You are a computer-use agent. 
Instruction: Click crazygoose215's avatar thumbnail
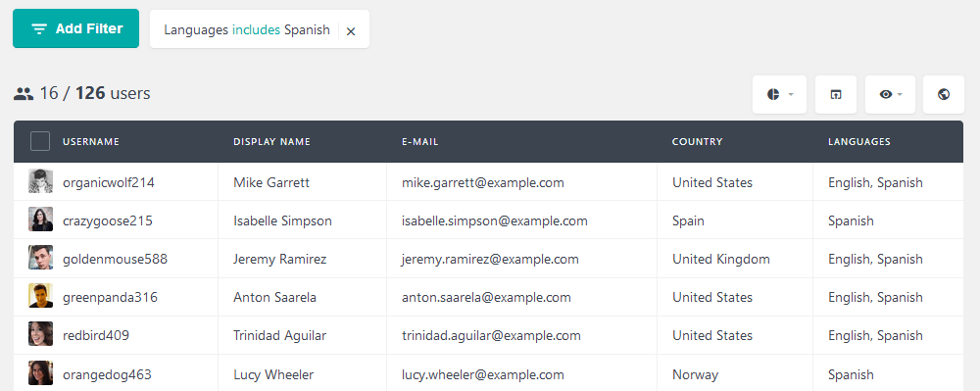(x=40, y=220)
